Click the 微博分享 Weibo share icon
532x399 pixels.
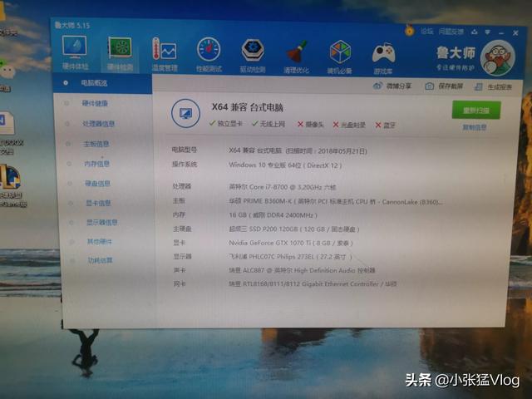pyautogui.click(x=377, y=86)
